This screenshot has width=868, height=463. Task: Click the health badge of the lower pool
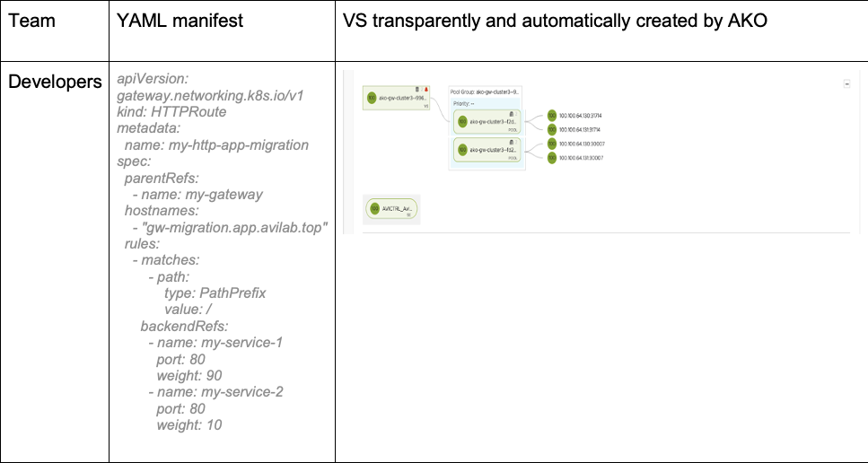pos(462,150)
